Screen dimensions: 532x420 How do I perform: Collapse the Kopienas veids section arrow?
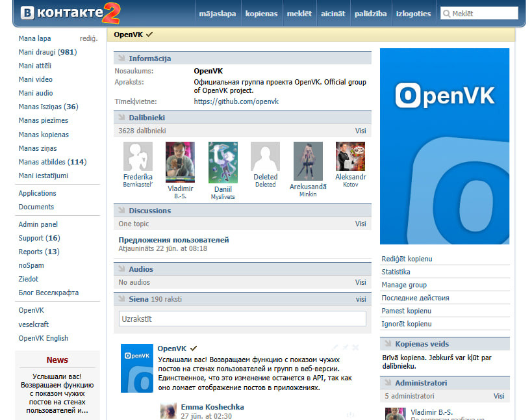pyautogui.click(x=387, y=343)
